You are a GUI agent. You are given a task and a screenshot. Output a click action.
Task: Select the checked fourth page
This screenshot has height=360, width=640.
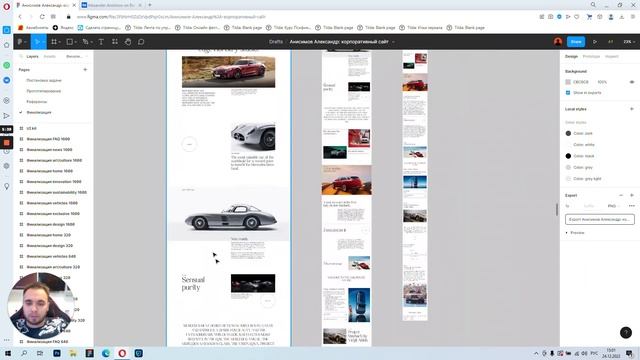point(39,112)
